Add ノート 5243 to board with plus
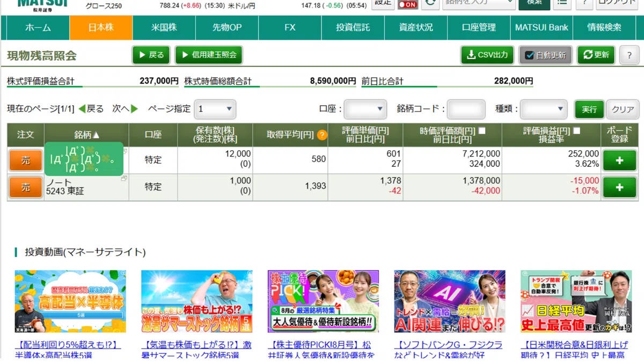 [619, 187]
